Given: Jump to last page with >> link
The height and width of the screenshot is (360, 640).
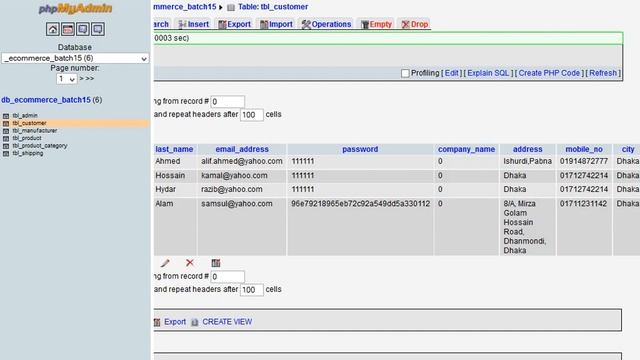Looking at the screenshot, I should click(x=90, y=78).
